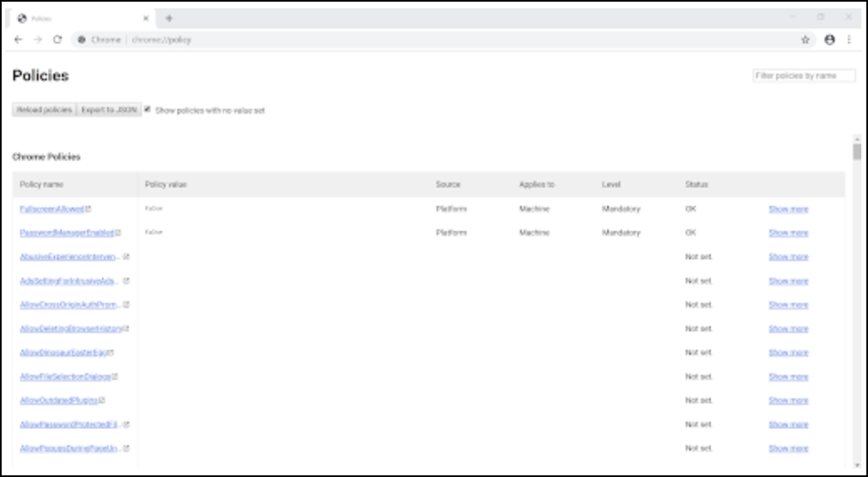The height and width of the screenshot is (477, 868).
Task: Click the Reload policies button
Action: (44, 110)
